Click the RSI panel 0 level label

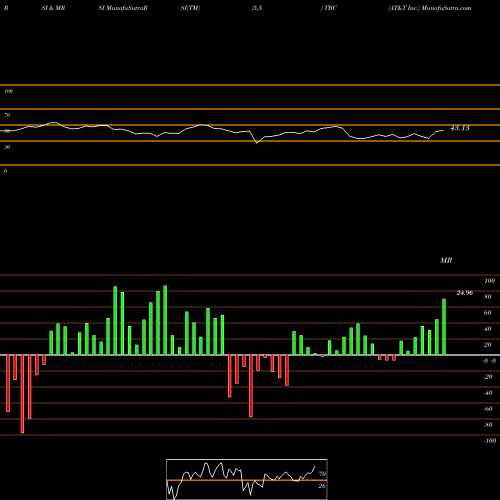pyautogui.click(x=5, y=171)
